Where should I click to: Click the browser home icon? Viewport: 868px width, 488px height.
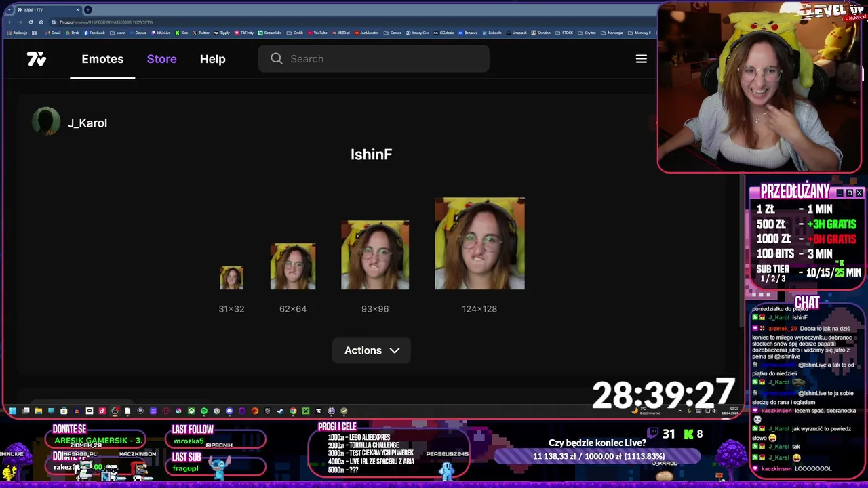pos(41,22)
